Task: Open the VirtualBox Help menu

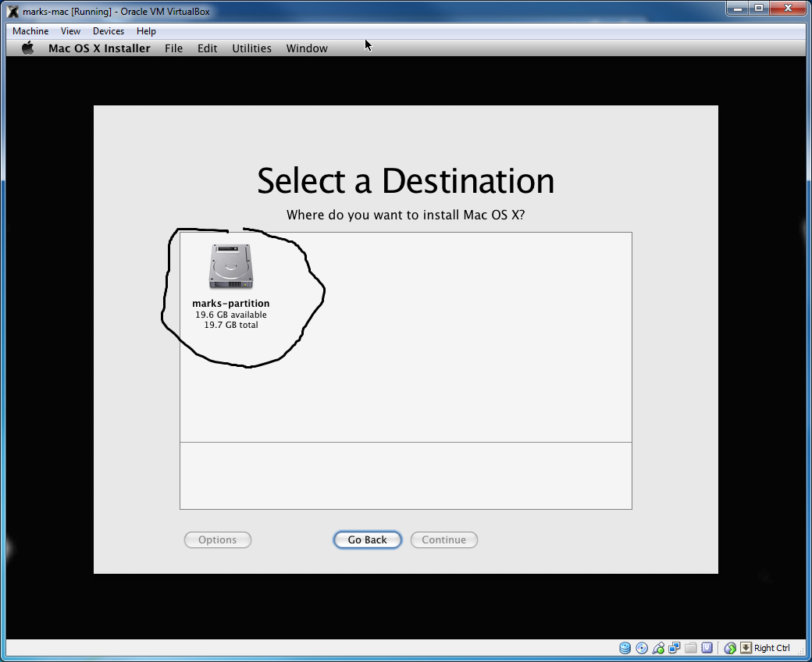Action: tap(146, 31)
